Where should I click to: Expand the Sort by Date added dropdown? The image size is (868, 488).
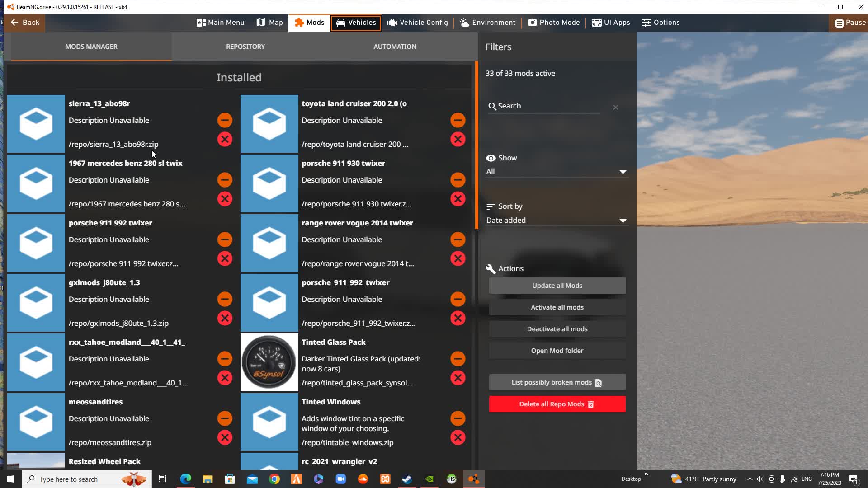point(557,220)
